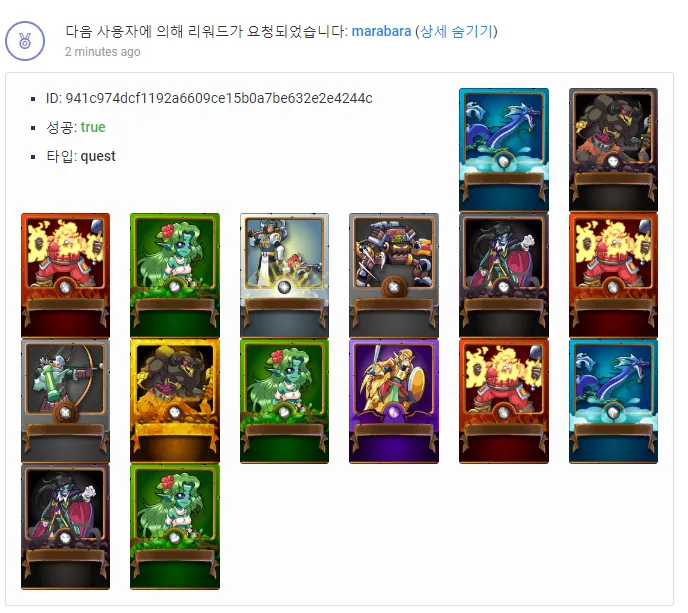Select the dark minotaur card in top row
The height and width of the screenshot is (613, 688).
[613, 150]
